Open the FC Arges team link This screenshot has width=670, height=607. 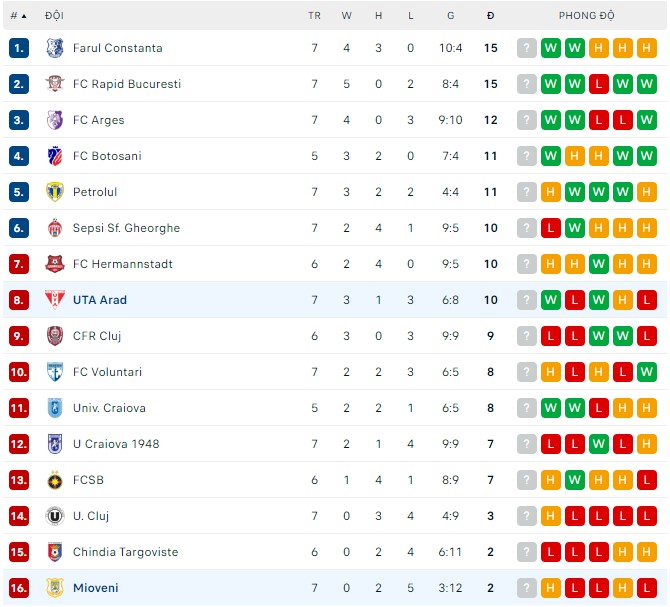(x=98, y=120)
